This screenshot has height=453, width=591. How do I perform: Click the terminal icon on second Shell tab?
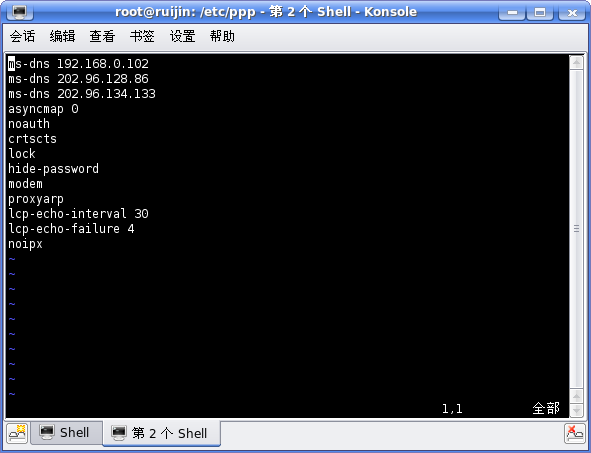[x=119, y=433]
